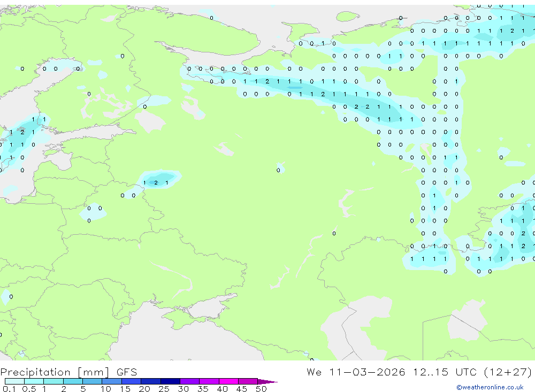
Task: Click the '45' legend scale value
Action: 242,389
